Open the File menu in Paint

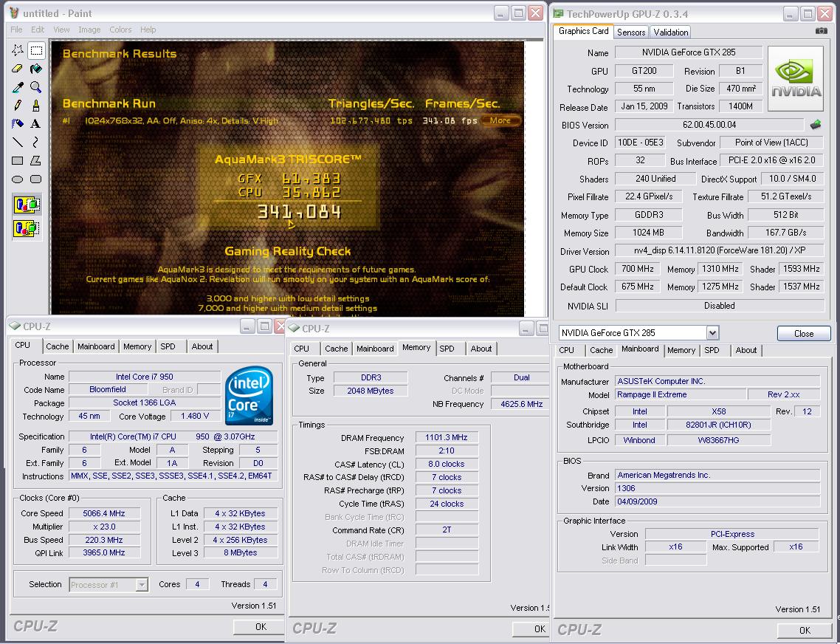16,30
